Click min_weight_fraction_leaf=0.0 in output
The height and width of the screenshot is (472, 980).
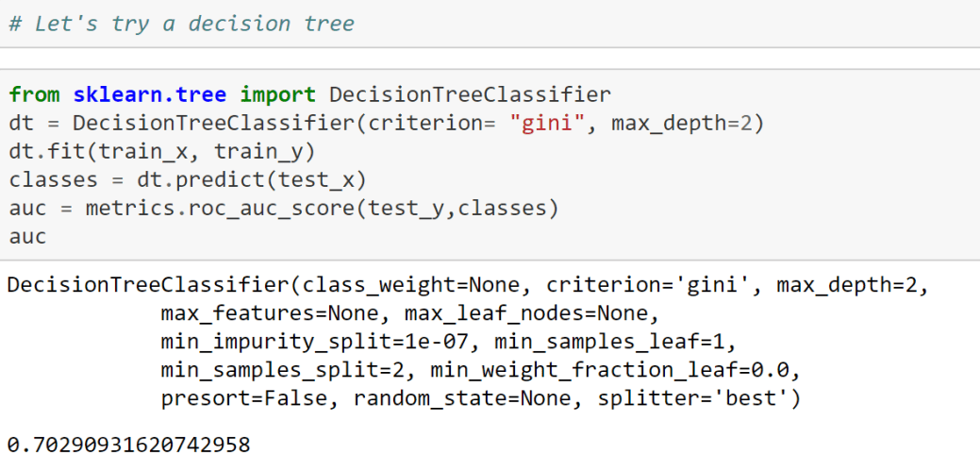(615, 371)
